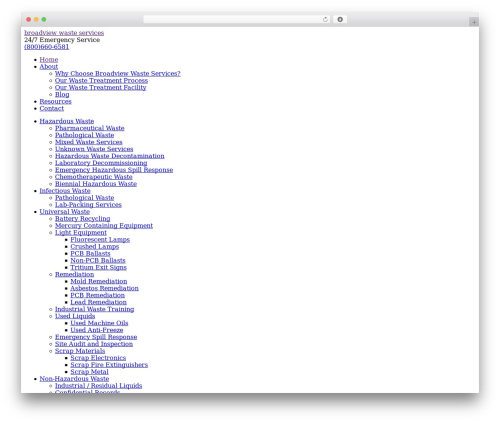This screenshot has width=500, height=423.
Task: Open the Lab-Packing Services link
Action: coord(88,205)
